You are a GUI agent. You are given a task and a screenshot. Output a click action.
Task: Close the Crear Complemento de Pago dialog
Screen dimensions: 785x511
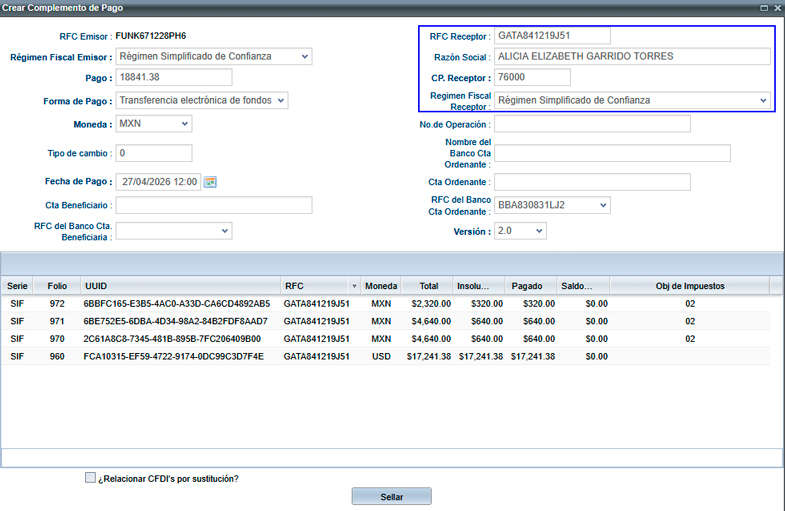[776, 6]
